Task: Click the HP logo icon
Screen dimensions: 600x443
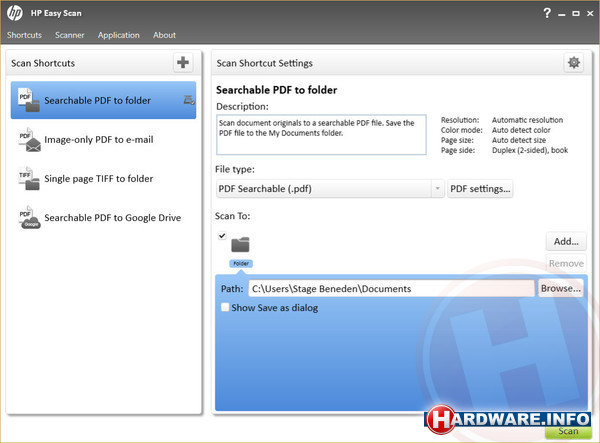Action: point(15,13)
